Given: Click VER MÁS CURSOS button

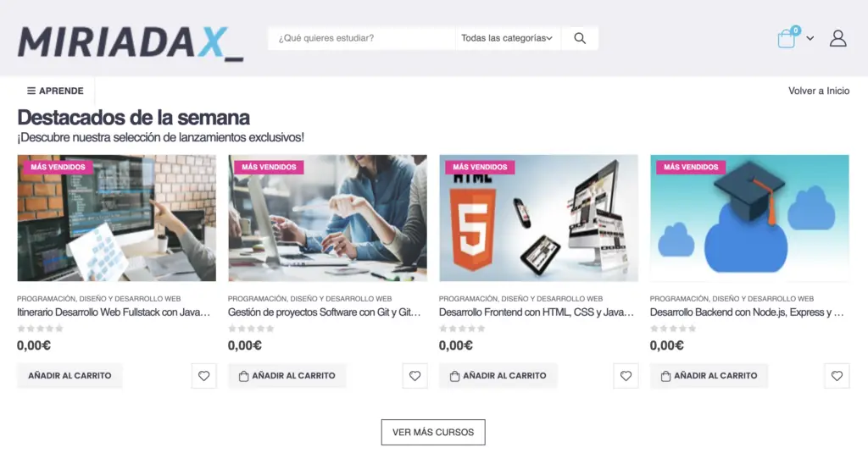Looking at the screenshot, I should point(433,432).
